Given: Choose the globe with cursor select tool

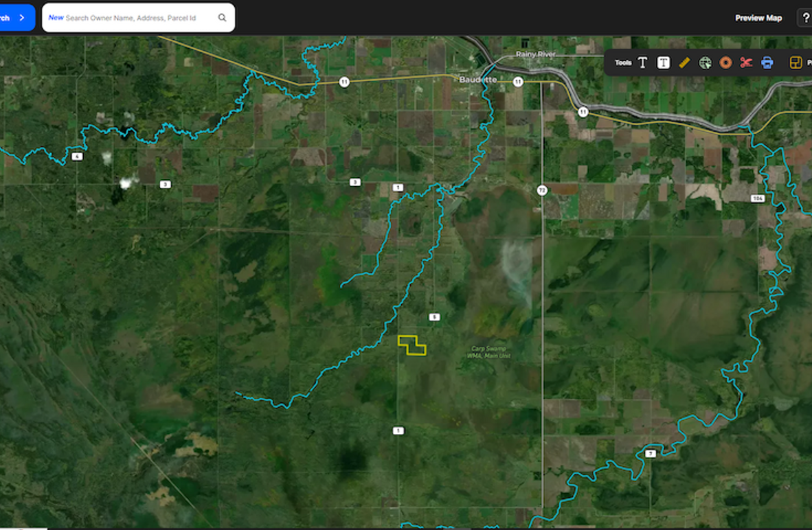Looking at the screenshot, I should pos(705,62).
